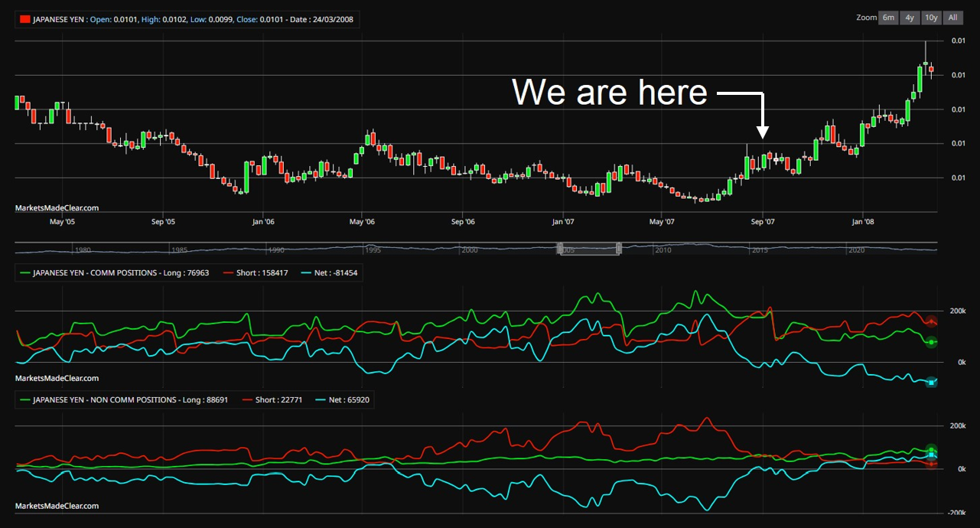Click the red diamond marker ending the Short line
This screenshot has height=528, width=980.
(930, 321)
